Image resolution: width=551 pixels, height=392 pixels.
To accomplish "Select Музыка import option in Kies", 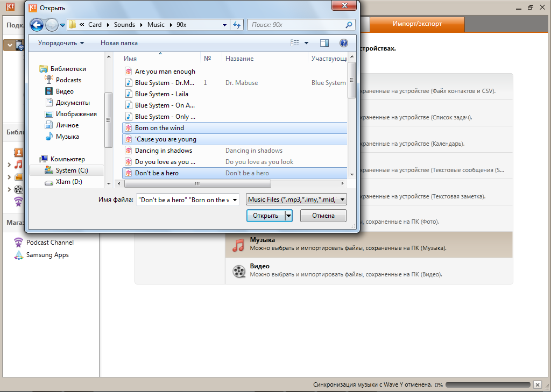I will click(x=369, y=245).
